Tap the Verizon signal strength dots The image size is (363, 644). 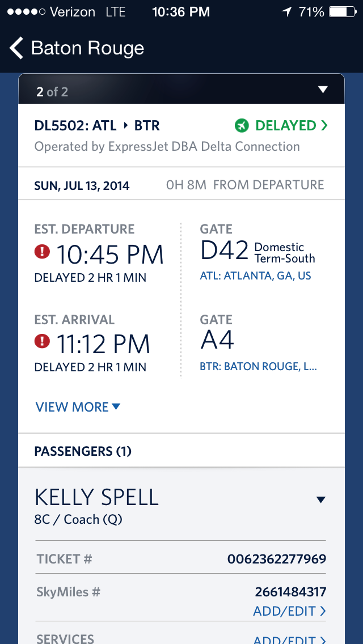click(23, 11)
